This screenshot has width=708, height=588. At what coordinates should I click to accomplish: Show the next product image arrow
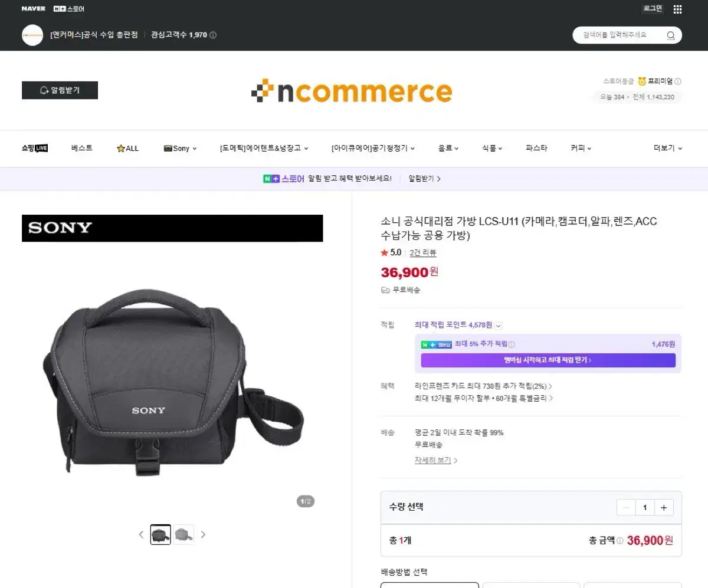click(203, 534)
